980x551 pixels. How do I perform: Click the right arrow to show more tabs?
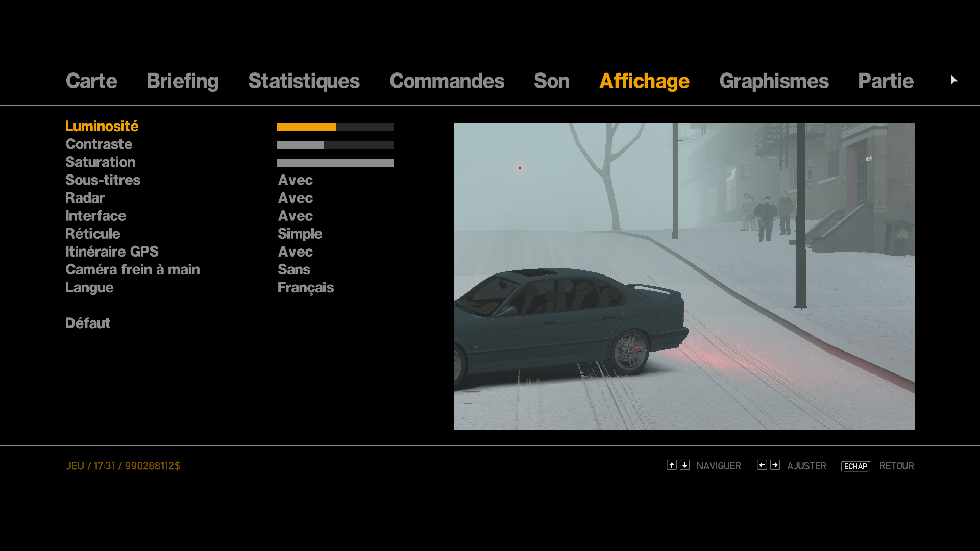[x=954, y=80]
